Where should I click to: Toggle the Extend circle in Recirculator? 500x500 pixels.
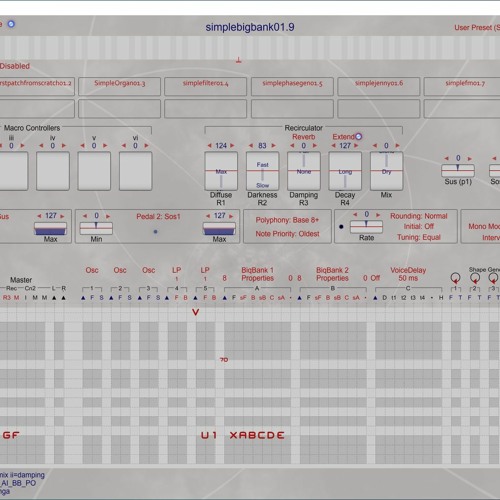(x=359, y=136)
